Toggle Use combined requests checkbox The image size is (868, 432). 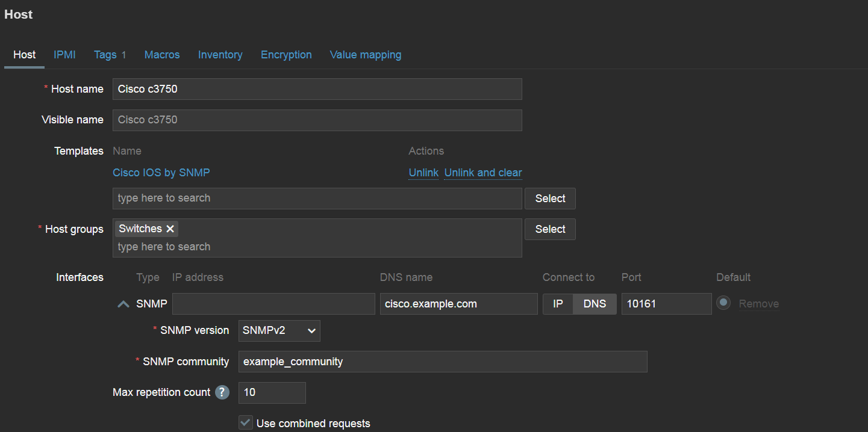point(245,423)
